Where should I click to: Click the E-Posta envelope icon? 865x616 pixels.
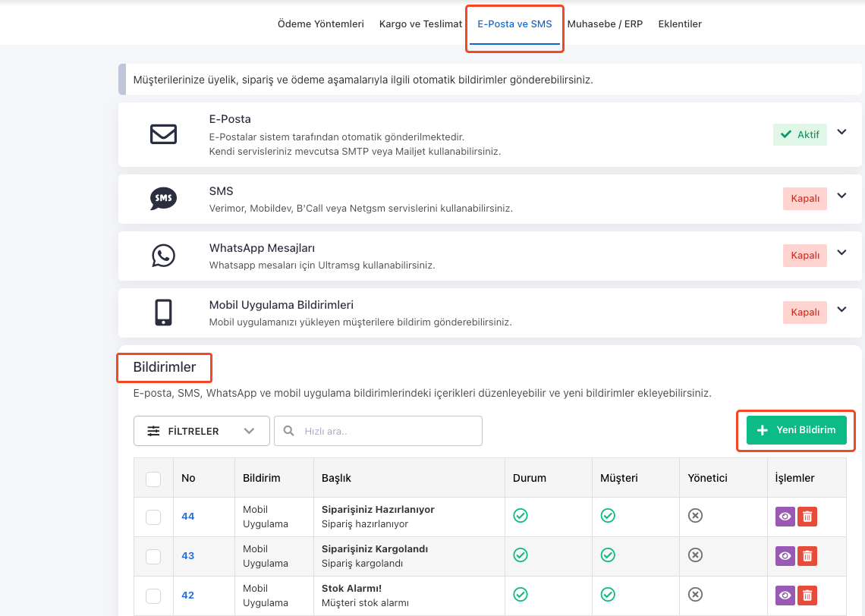pos(163,134)
